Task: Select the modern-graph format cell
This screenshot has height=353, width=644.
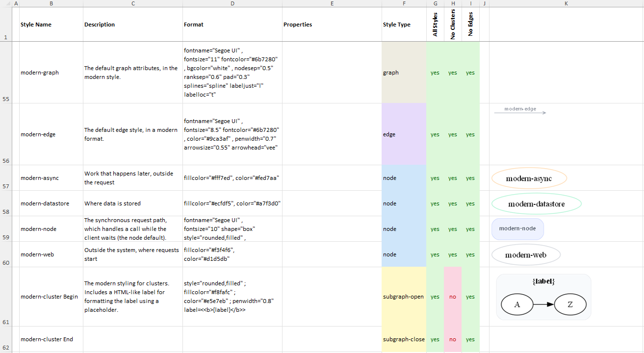Action: point(232,73)
